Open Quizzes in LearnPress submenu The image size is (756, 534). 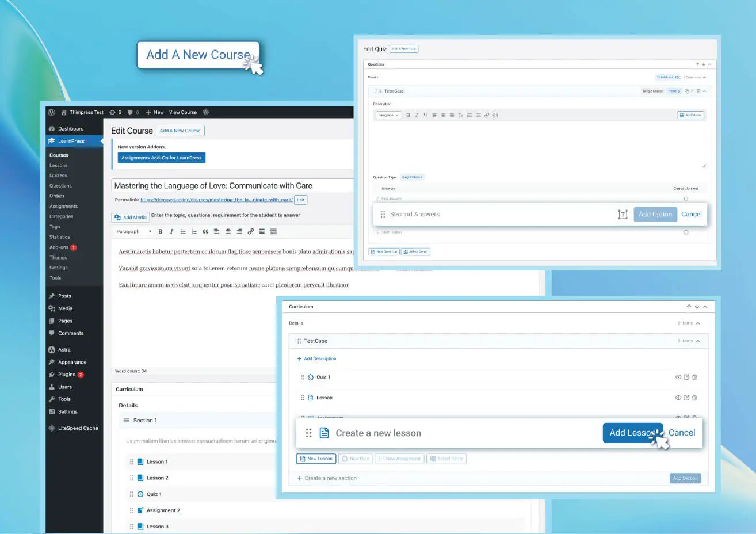click(58, 176)
